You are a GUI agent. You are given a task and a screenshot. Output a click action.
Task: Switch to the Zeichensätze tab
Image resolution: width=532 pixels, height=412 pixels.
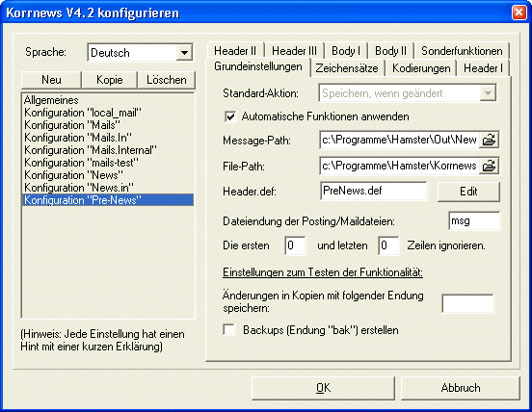click(x=347, y=68)
